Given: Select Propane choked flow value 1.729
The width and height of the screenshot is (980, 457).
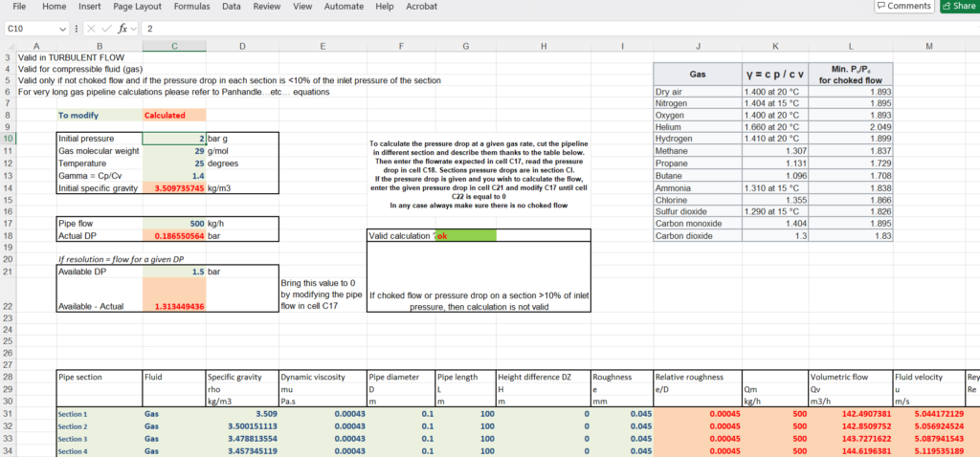Looking at the screenshot, I should click(x=851, y=163).
